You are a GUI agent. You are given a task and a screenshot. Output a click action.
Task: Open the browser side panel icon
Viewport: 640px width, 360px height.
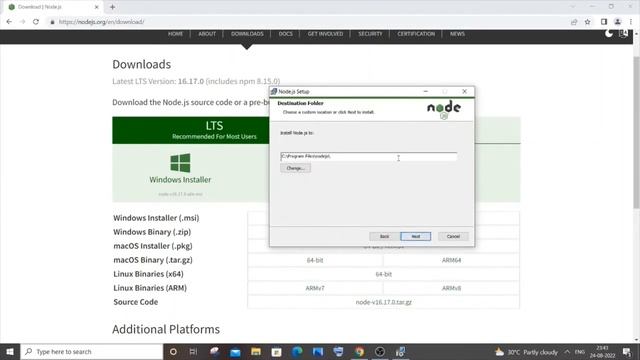coord(604,22)
